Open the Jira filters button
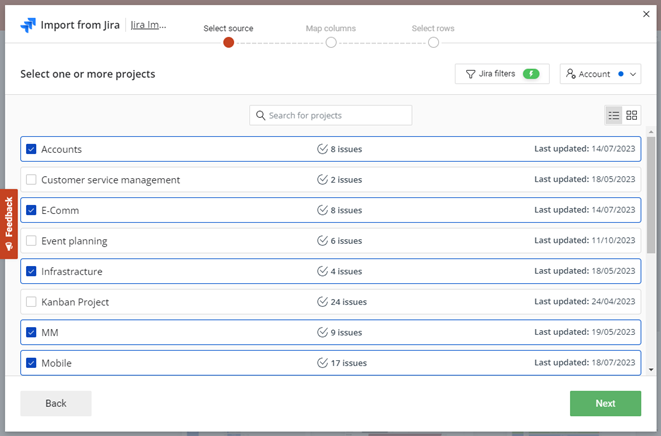 coord(502,74)
